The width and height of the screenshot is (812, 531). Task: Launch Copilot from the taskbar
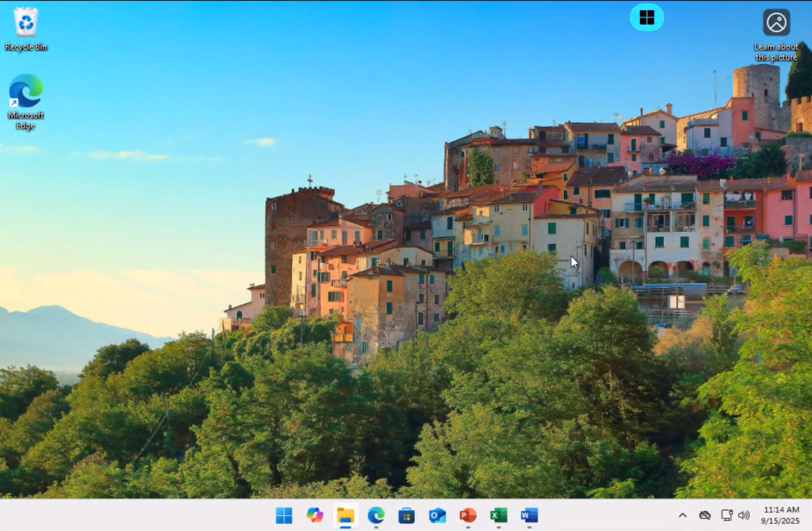click(x=314, y=515)
